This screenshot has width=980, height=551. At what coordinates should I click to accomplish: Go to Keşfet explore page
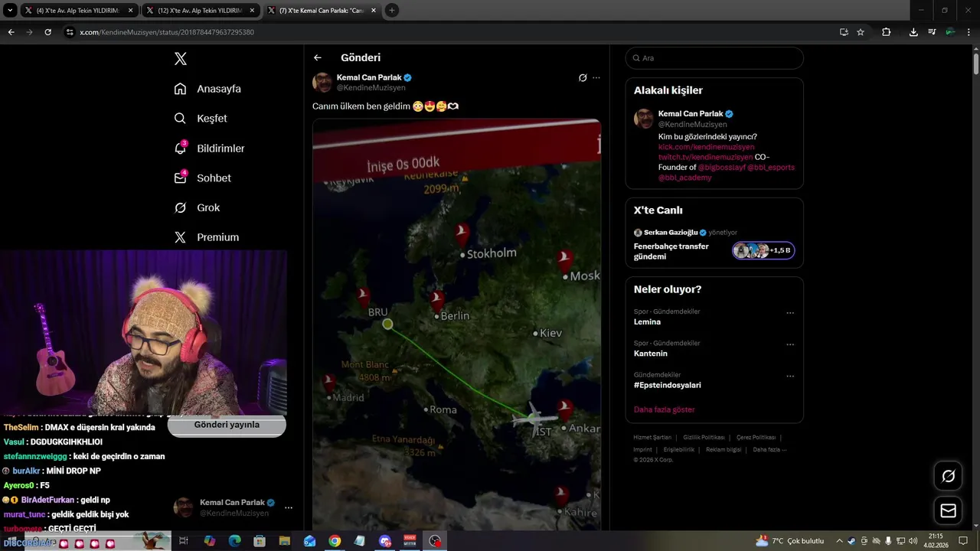201,119
